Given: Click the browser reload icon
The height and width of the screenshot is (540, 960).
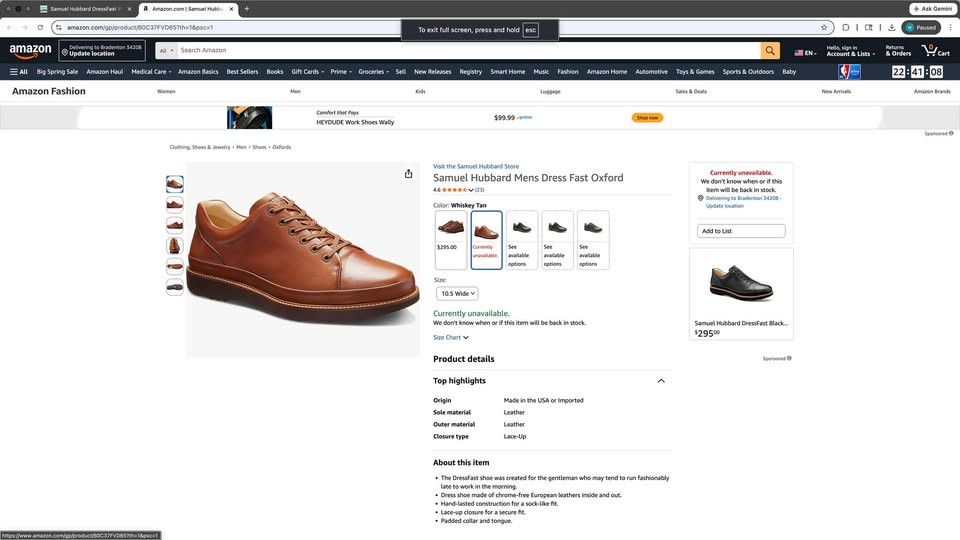Looking at the screenshot, I should point(40,28).
